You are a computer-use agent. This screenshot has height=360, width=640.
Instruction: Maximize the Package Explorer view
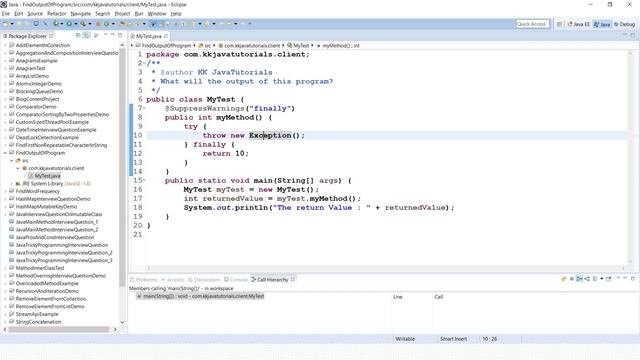pyautogui.click(x=120, y=35)
